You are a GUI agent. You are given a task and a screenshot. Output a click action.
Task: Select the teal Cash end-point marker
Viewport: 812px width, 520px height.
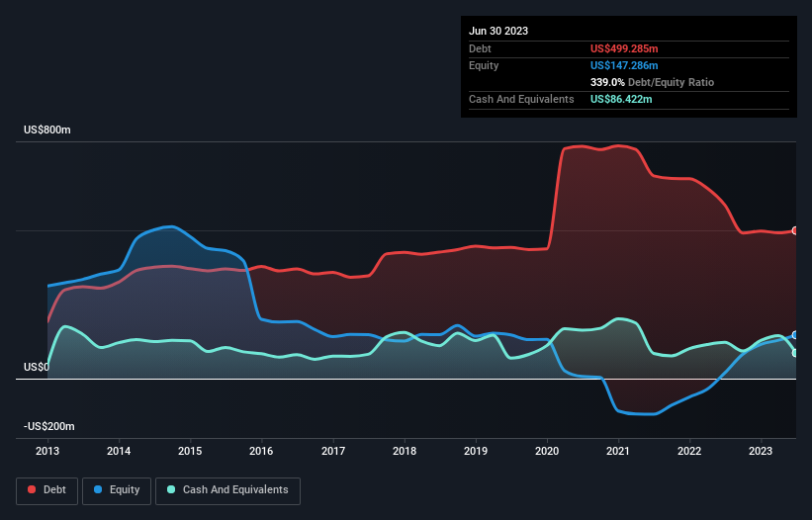(795, 353)
